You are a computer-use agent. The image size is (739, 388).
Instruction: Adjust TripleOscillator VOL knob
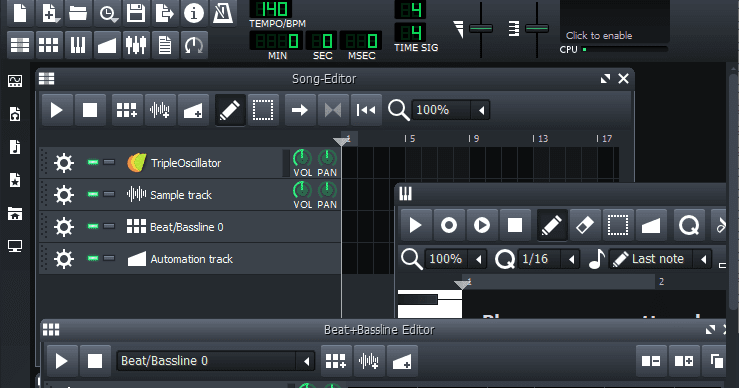302,158
